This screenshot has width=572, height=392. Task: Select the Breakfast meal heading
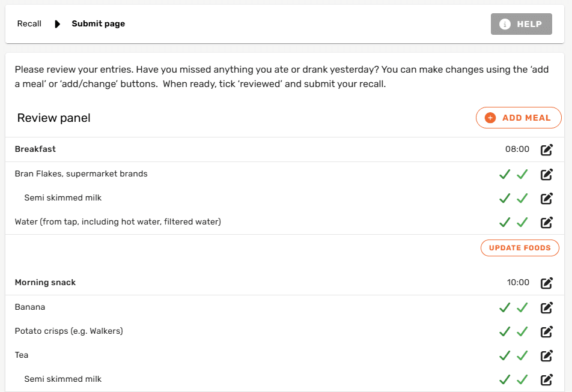click(35, 149)
